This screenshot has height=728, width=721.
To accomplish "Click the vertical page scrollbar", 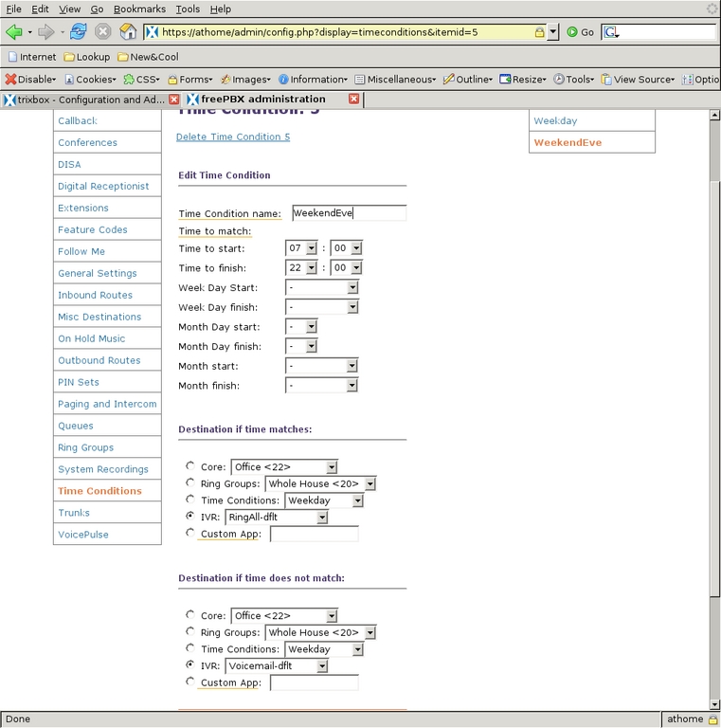I will click(x=714, y=379).
